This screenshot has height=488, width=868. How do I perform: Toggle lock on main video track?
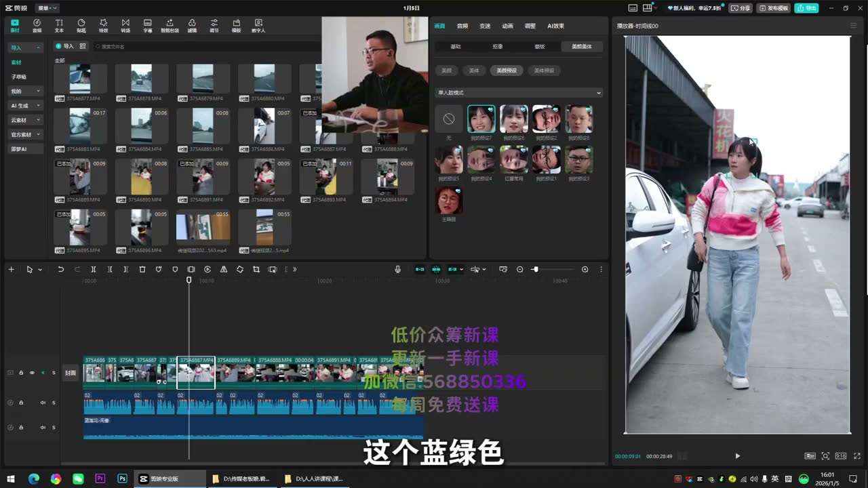[x=21, y=373]
